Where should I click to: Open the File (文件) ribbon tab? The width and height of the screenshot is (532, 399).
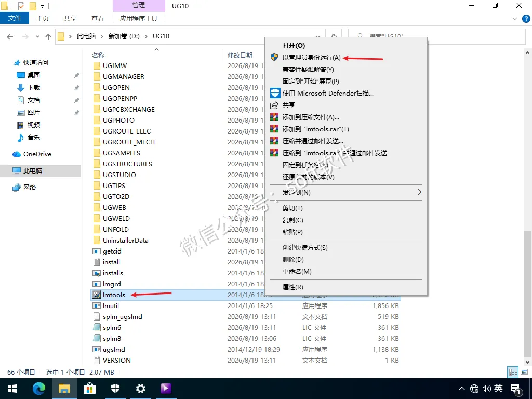[14, 18]
